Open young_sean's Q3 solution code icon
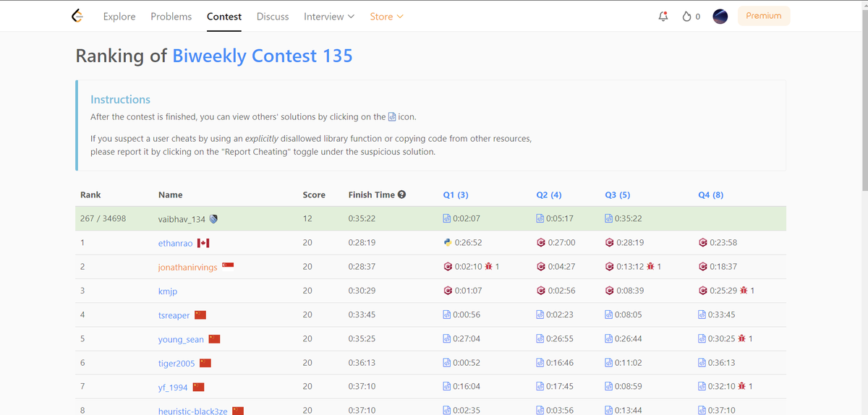The height and width of the screenshot is (415, 868). (x=609, y=338)
